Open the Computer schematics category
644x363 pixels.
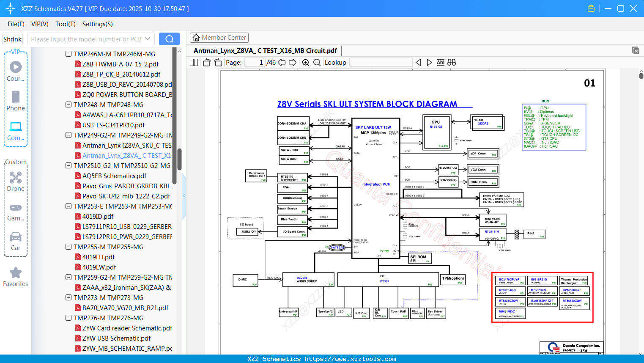[x=16, y=131]
